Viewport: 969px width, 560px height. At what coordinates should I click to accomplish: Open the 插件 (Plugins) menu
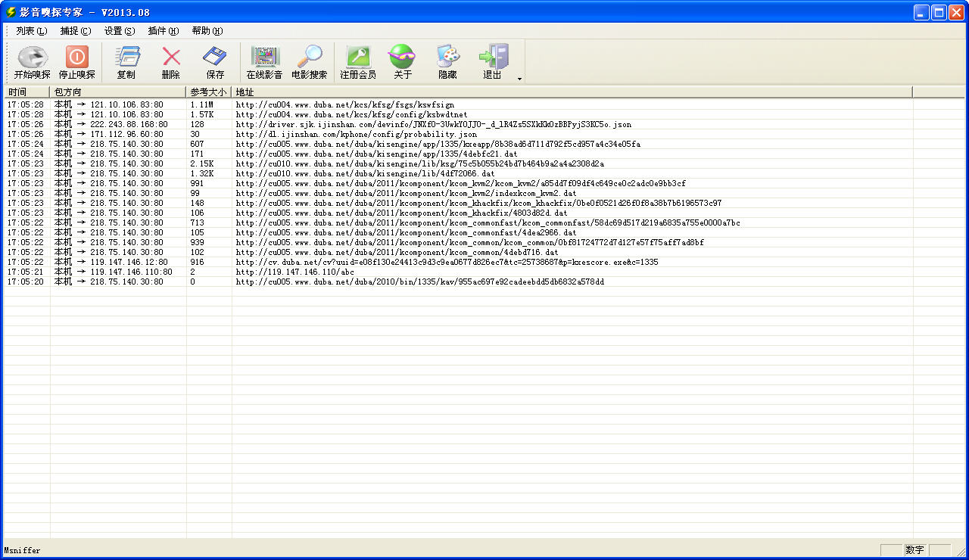pyautogui.click(x=163, y=31)
